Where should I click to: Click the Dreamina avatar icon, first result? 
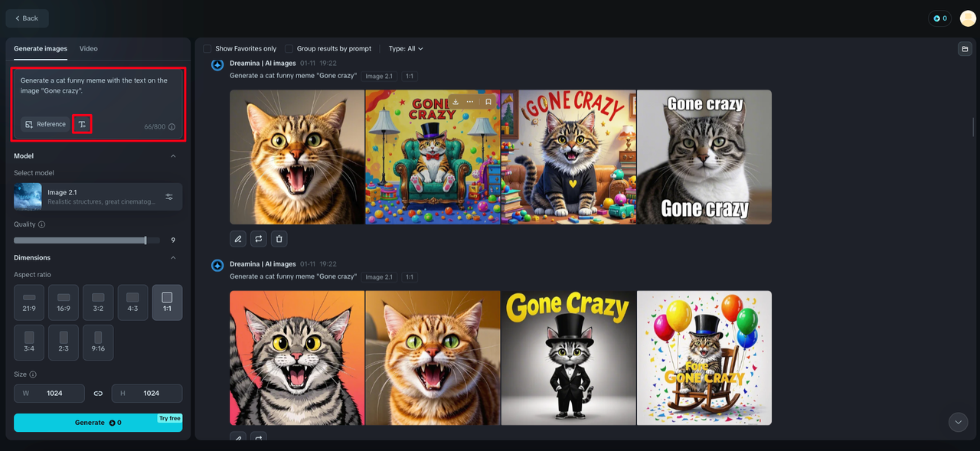click(x=217, y=64)
